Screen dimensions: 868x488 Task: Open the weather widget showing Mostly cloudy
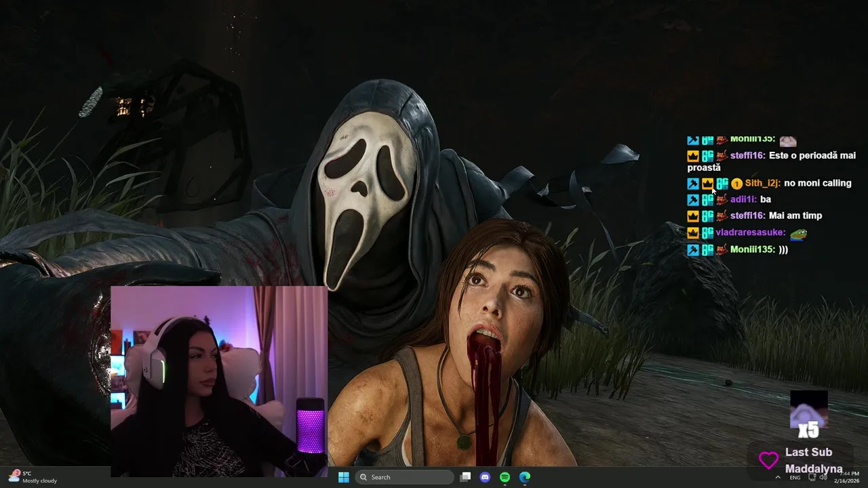(33, 477)
